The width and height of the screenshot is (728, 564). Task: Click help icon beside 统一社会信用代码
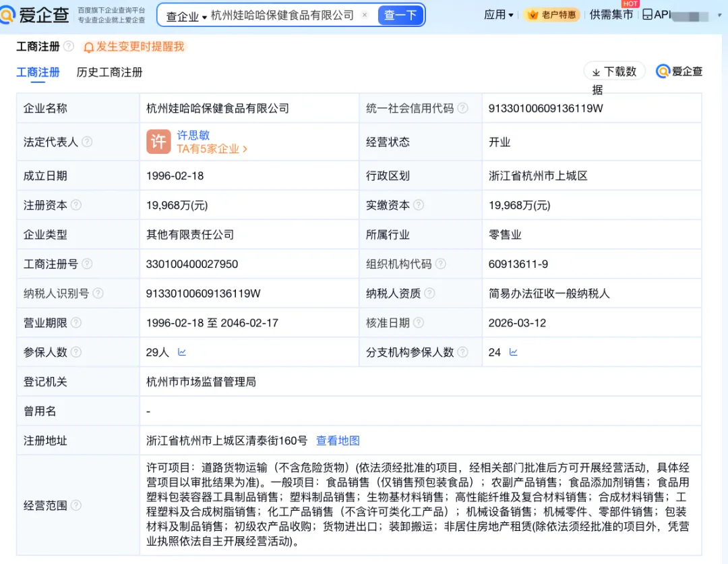tap(462, 108)
